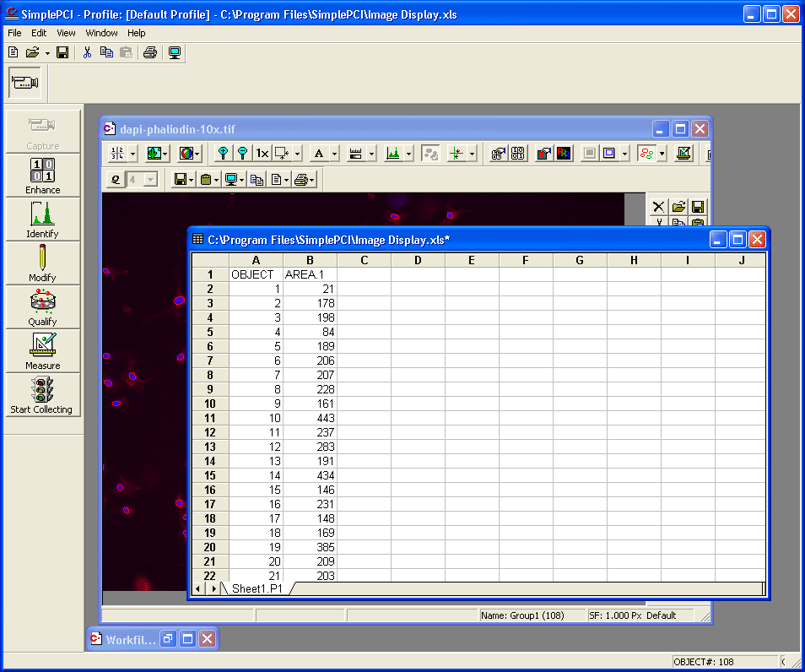Click cell AREA.1 in the spreadsheet
Screen dimensions: 805x672
pos(310,274)
